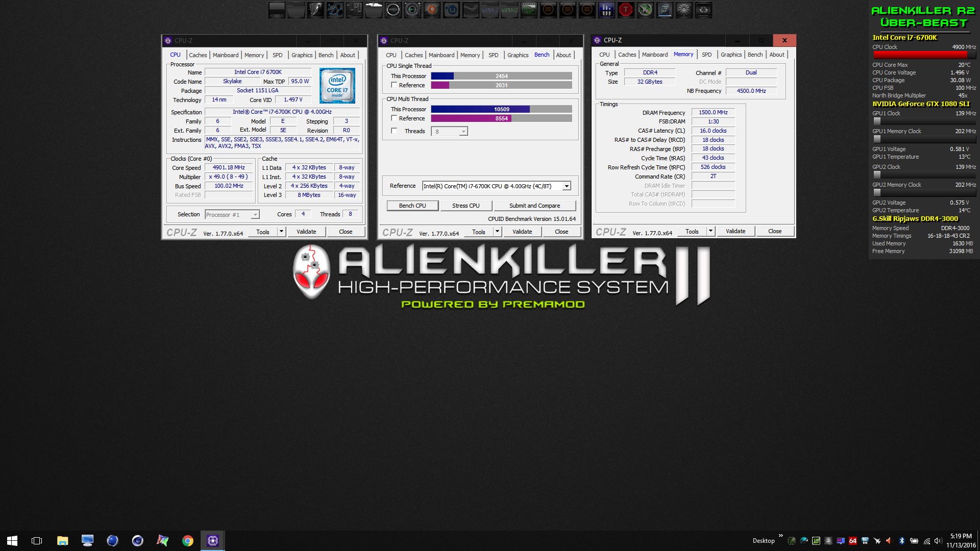This screenshot has height=551, width=980.
Task: Open Task View on the taskbar
Action: 37,540
